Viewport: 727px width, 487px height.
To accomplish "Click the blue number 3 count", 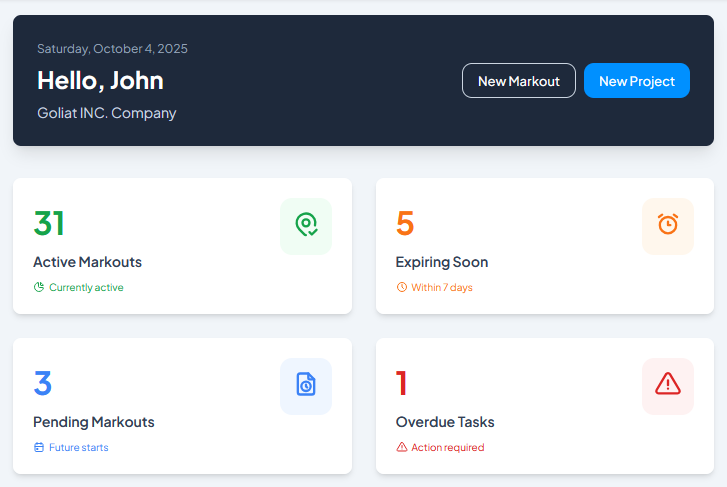I will coord(43,384).
